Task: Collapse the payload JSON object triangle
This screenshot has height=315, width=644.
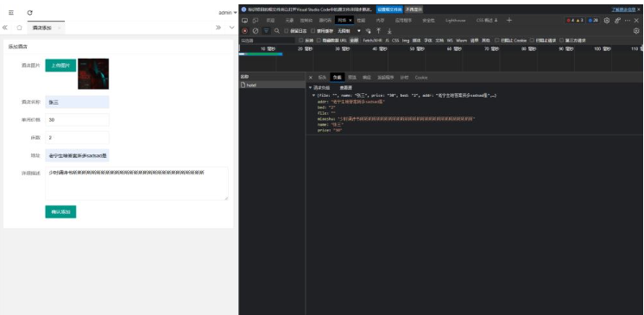Action: coord(313,95)
